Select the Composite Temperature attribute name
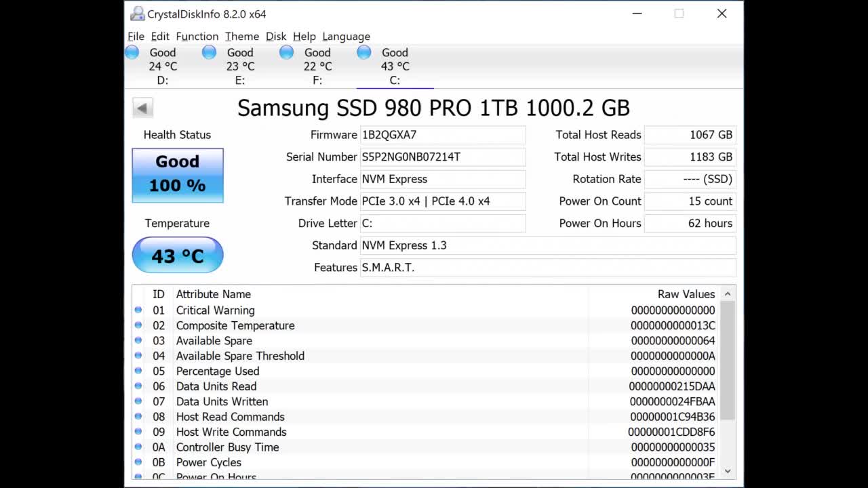 [x=235, y=325]
